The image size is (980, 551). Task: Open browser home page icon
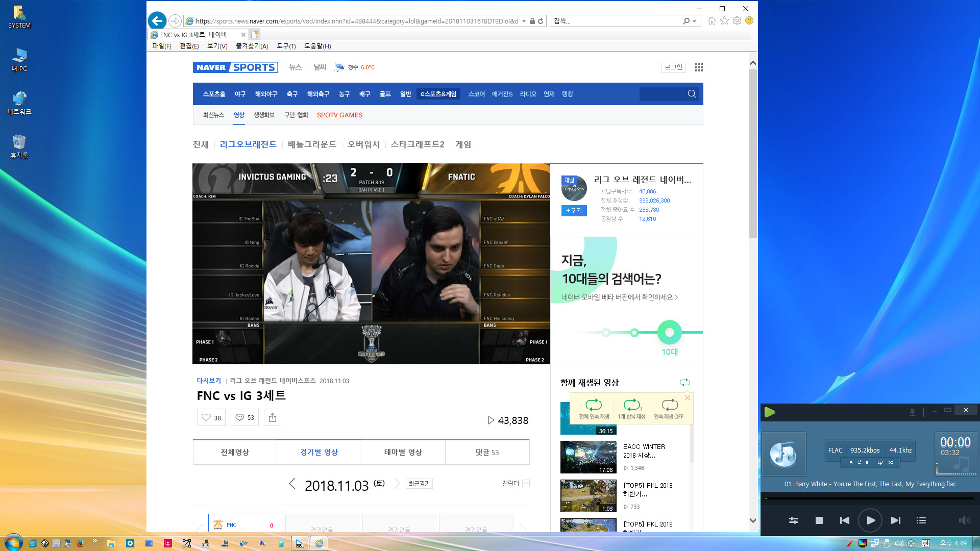click(x=712, y=21)
